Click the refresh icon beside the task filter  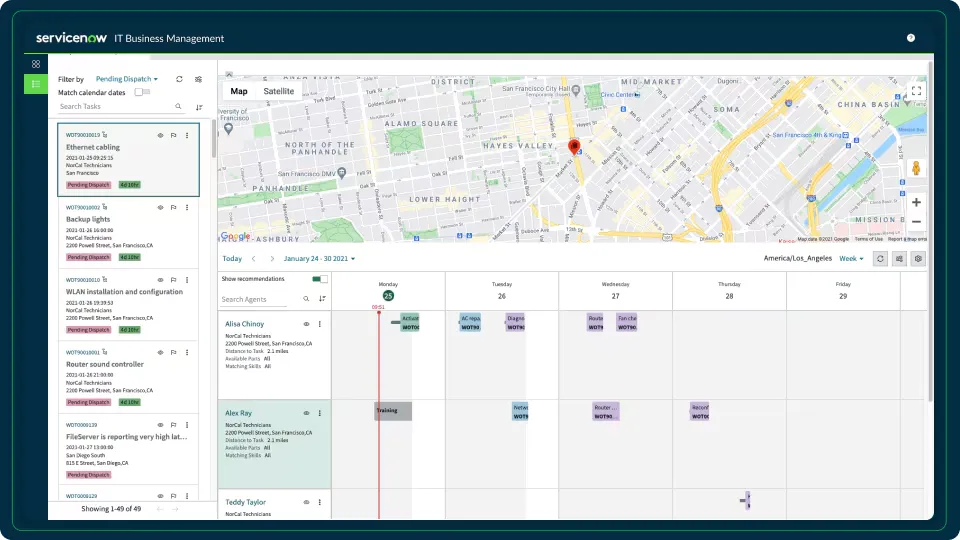tap(179, 79)
